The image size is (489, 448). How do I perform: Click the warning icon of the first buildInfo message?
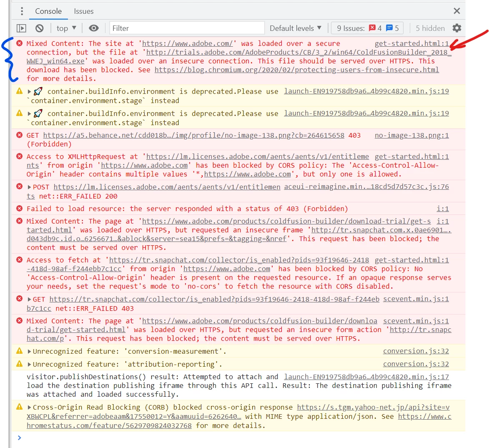[19, 91]
